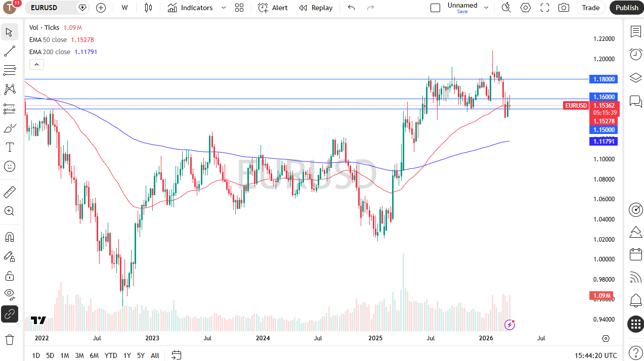Create a new Alert
Viewport: 644px width, 361px height.
tap(273, 8)
